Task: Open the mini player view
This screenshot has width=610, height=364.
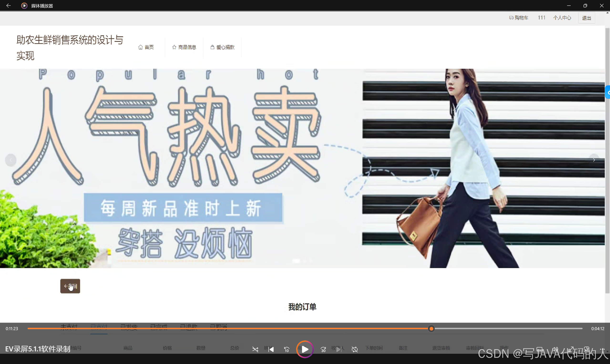Action: 587,349
